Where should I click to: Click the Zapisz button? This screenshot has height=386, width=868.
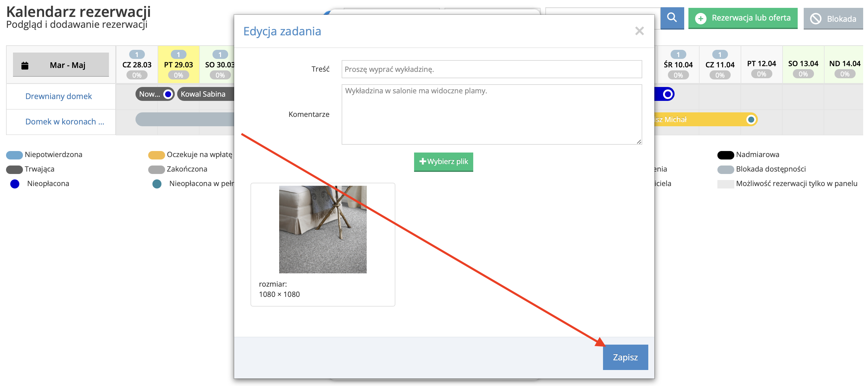click(x=625, y=357)
